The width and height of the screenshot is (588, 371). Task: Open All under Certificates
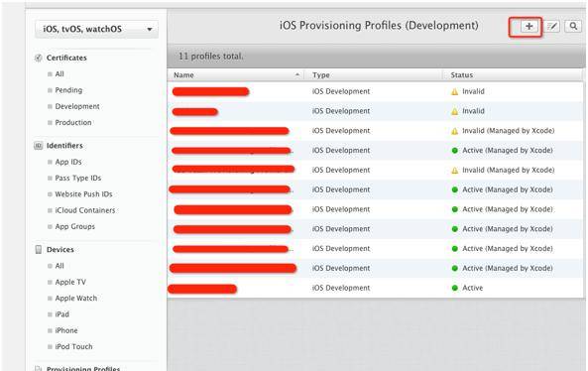tap(59, 73)
